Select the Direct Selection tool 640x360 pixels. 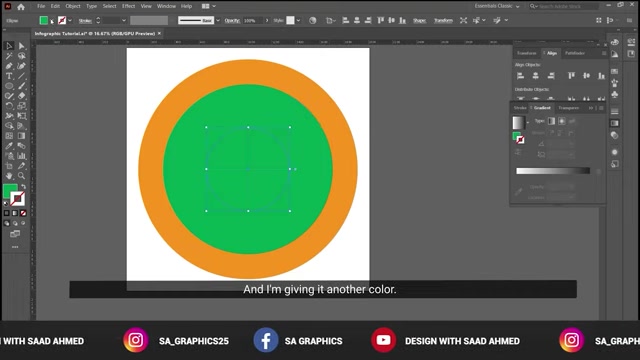tap(22, 46)
